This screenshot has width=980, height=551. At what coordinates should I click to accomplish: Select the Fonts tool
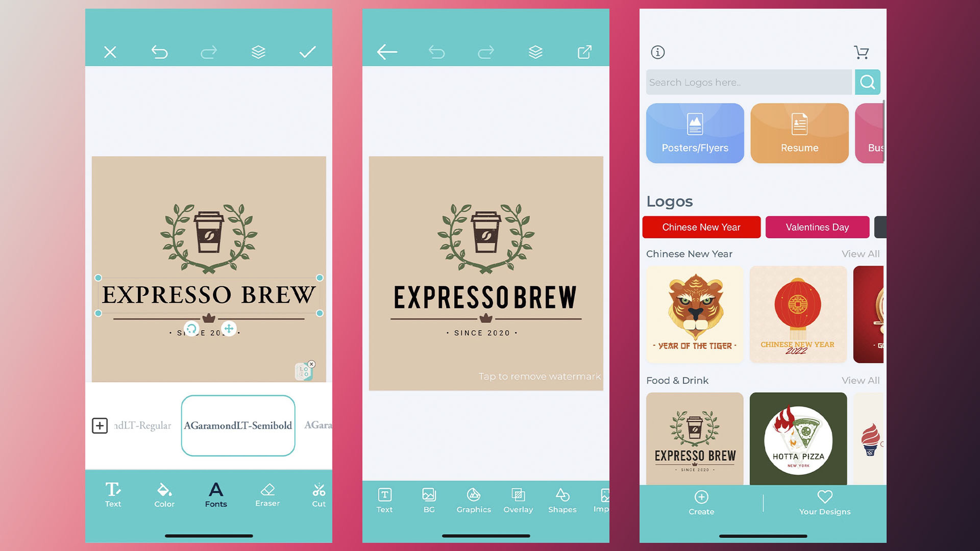216,494
